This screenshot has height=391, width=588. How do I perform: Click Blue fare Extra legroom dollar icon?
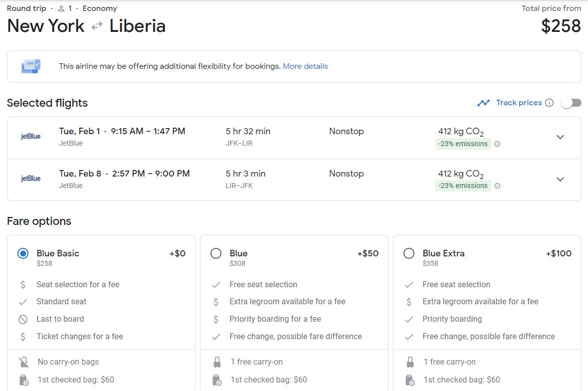pos(216,302)
